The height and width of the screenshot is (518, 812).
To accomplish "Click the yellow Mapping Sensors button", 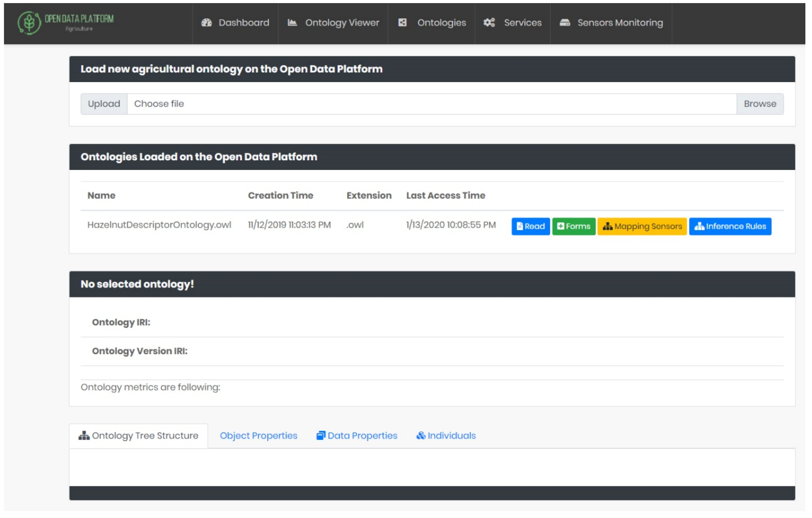I will click(642, 226).
